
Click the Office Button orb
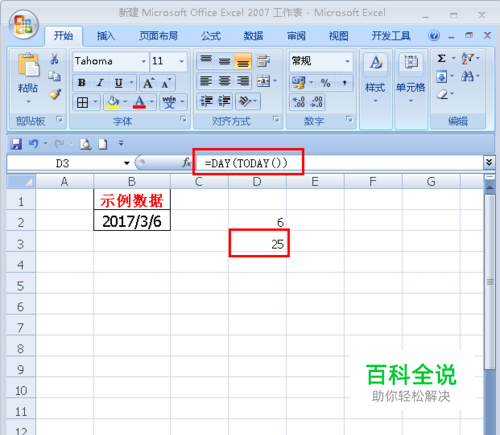point(24,24)
